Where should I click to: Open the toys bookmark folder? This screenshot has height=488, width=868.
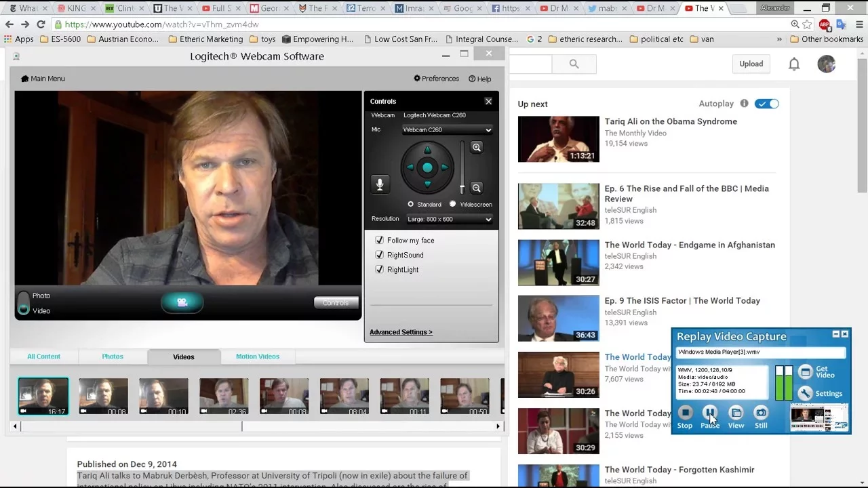(x=262, y=39)
